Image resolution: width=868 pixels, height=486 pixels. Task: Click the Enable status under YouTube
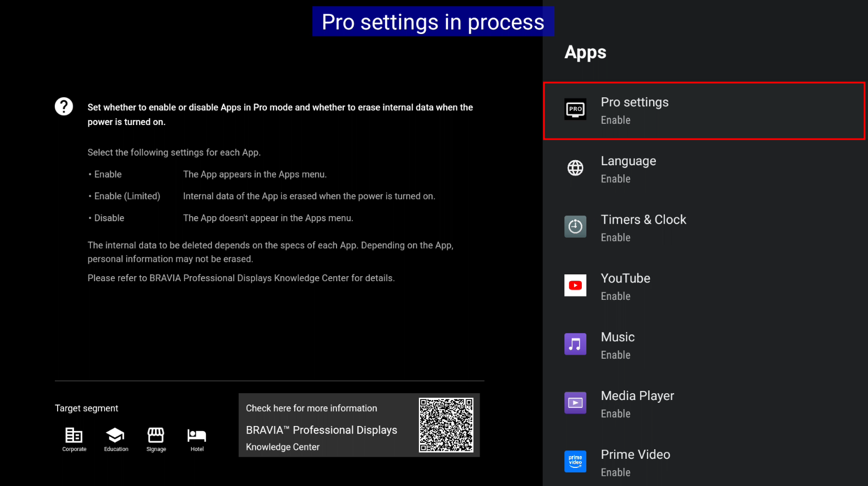[x=615, y=296]
